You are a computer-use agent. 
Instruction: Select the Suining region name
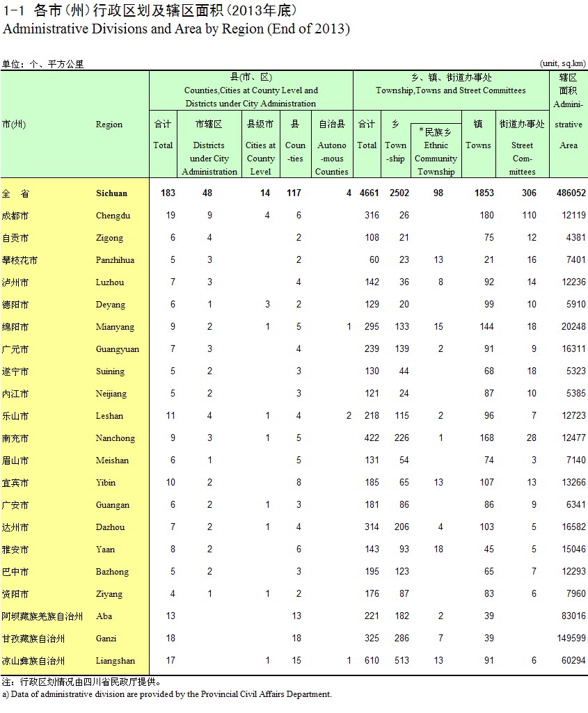tap(109, 371)
